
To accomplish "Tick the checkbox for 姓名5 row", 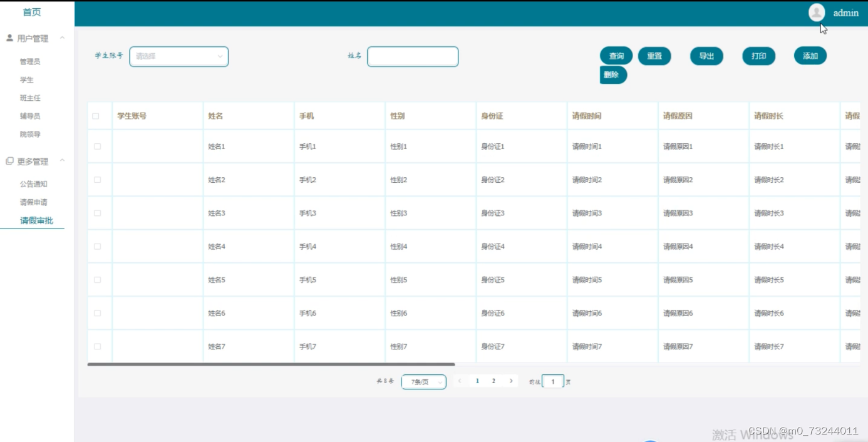I will 97,280.
